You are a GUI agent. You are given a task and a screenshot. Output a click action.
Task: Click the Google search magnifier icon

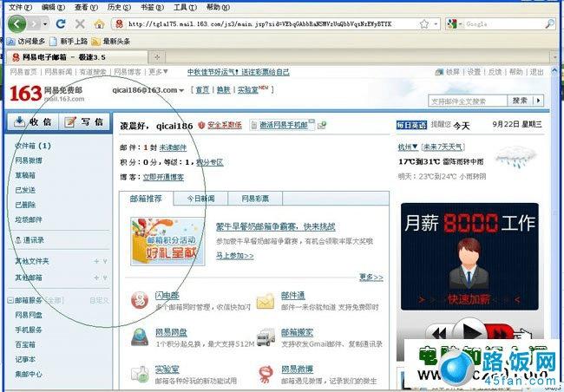pyautogui.click(x=549, y=24)
